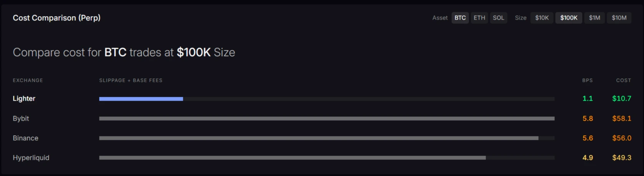The width and height of the screenshot is (644, 176).
Task: Choose SOL asset option
Action: click(x=498, y=18)
